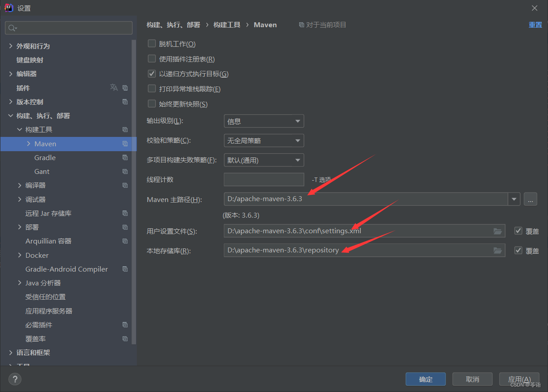The width and height of the screenshot is (548, 392).
Task: Click the project-level icon beside 必需插件
Action: point(125,325)
